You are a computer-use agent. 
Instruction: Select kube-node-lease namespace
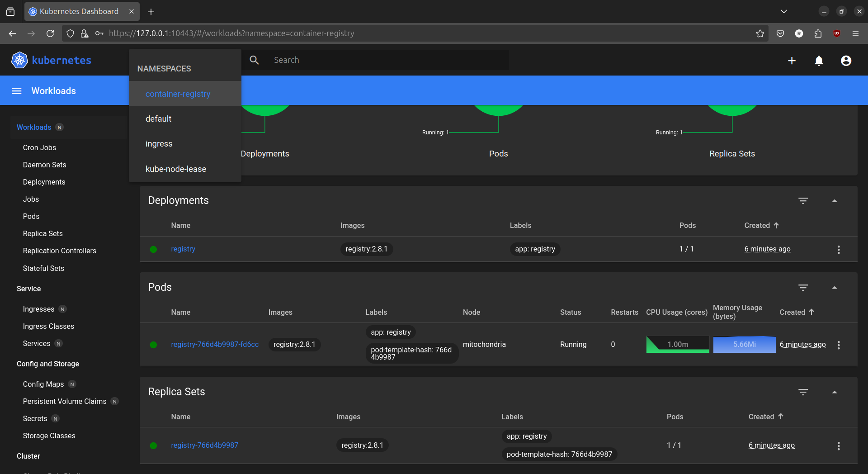(185, 169)
